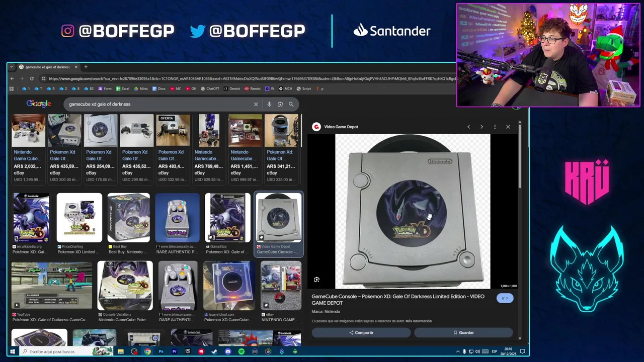Open the 'Excel' bookmark
The height and width of the screenshot is (362, 644).
[x=123, y=88]
